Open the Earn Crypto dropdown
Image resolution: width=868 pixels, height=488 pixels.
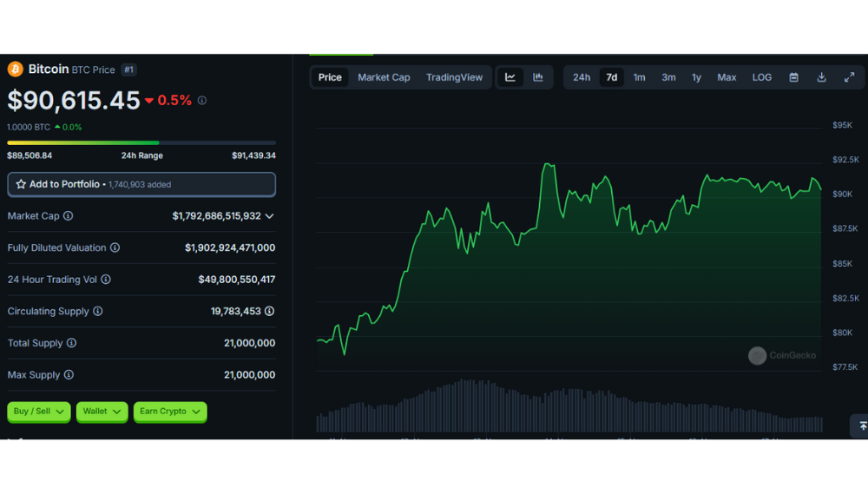click(170, 412)
